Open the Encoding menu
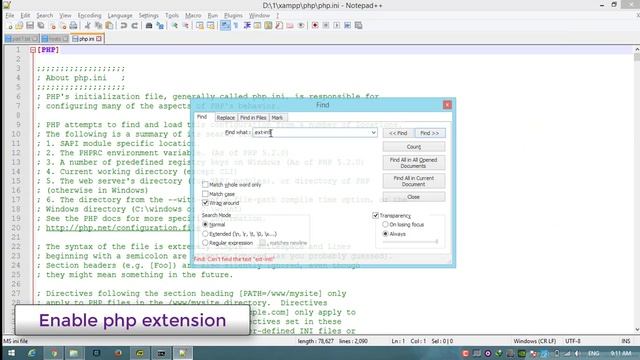This screenshot has width=640, height=360. coord(89,16)
